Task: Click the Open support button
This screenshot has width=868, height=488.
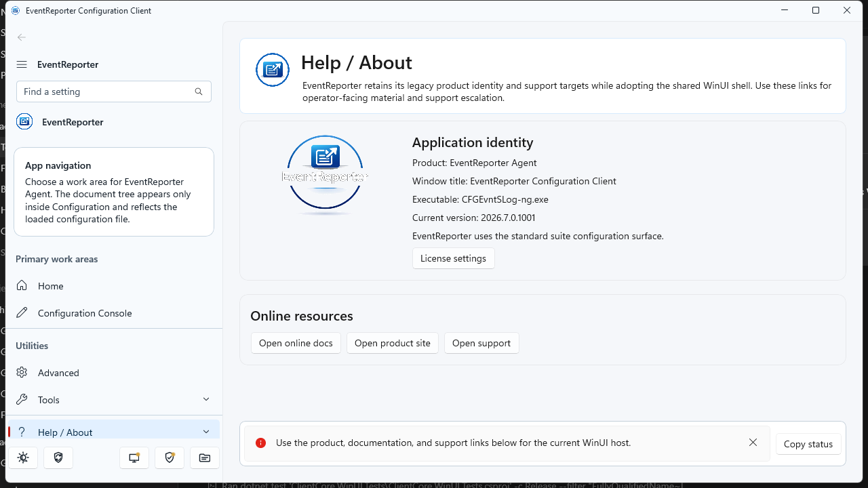Action: (481, 343)
